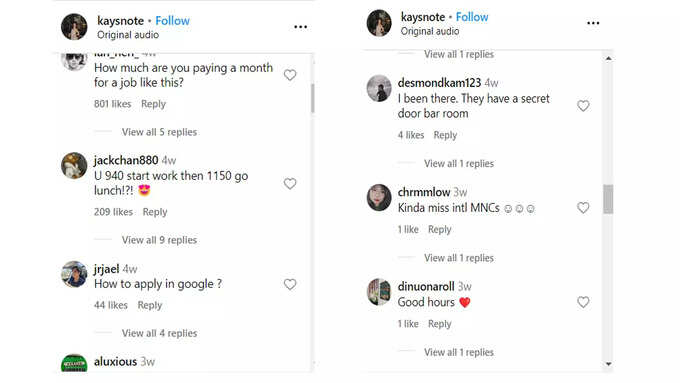The height and width of the screenshot is (383, 680).
Task: Open right post's three-dot options menu
Action: click(593, 23)
